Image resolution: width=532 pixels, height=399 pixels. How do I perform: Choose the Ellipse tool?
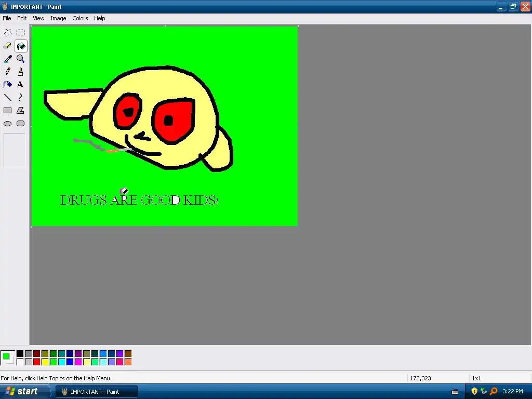point(8,124)
